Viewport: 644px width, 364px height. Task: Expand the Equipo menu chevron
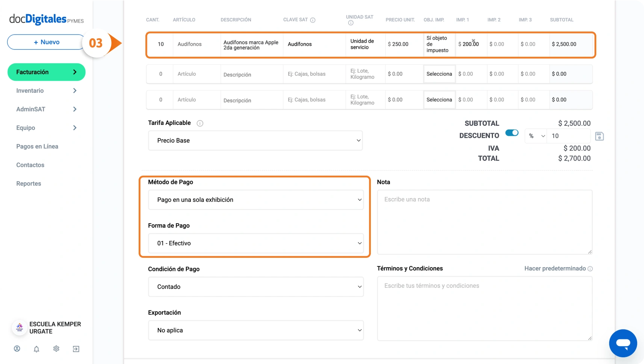pyautogui.click(x=75, y=128)
